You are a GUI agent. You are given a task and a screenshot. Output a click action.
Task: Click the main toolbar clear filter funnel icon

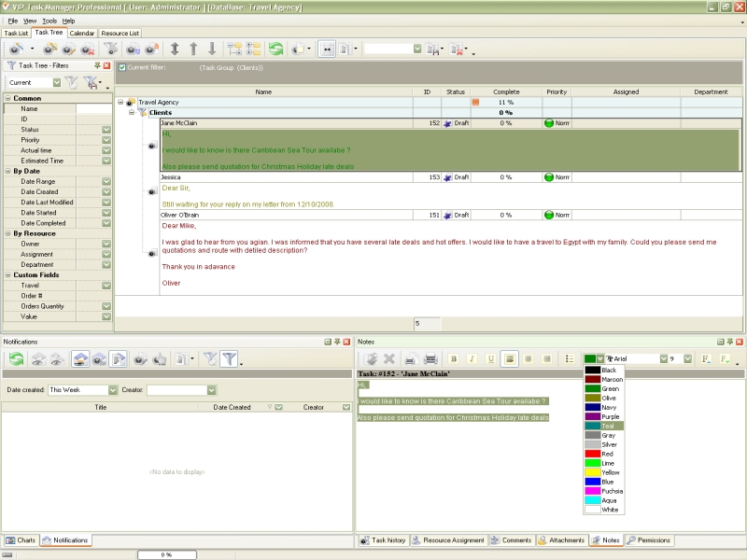point(110,49)
